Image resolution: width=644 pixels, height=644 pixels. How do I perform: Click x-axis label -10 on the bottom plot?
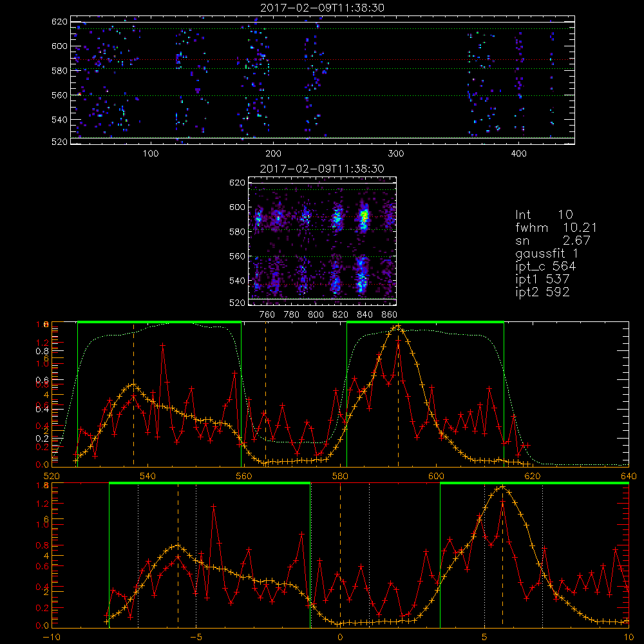(52, 638)
